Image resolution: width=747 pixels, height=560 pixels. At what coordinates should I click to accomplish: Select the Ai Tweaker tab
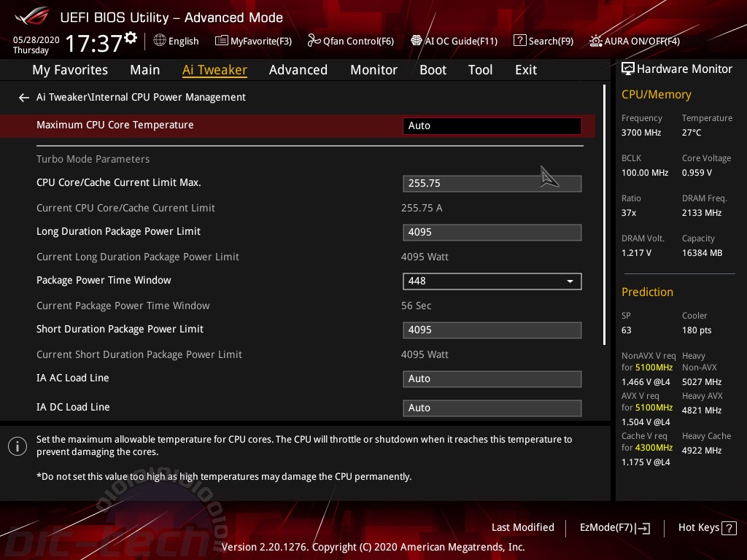pos(214,70)
